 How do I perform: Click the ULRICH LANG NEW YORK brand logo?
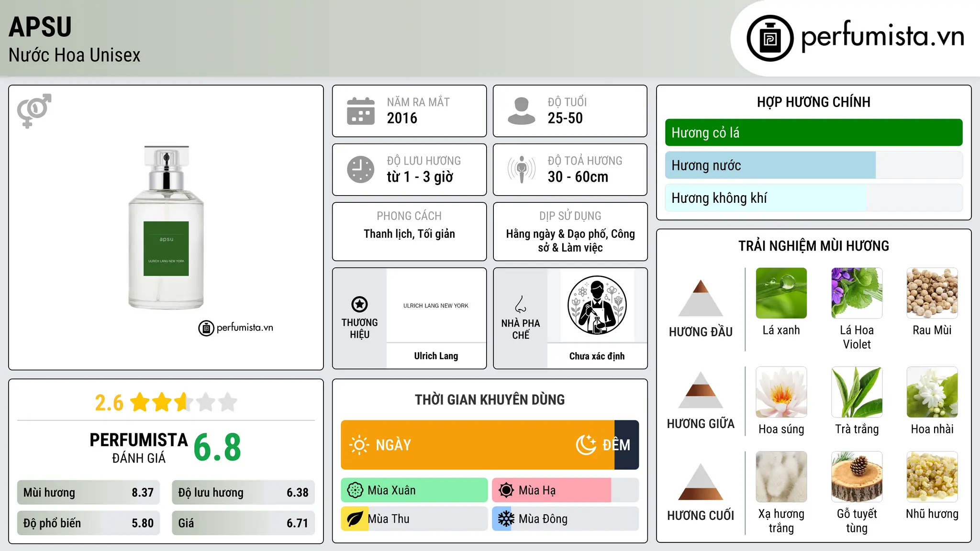point(436,306)
